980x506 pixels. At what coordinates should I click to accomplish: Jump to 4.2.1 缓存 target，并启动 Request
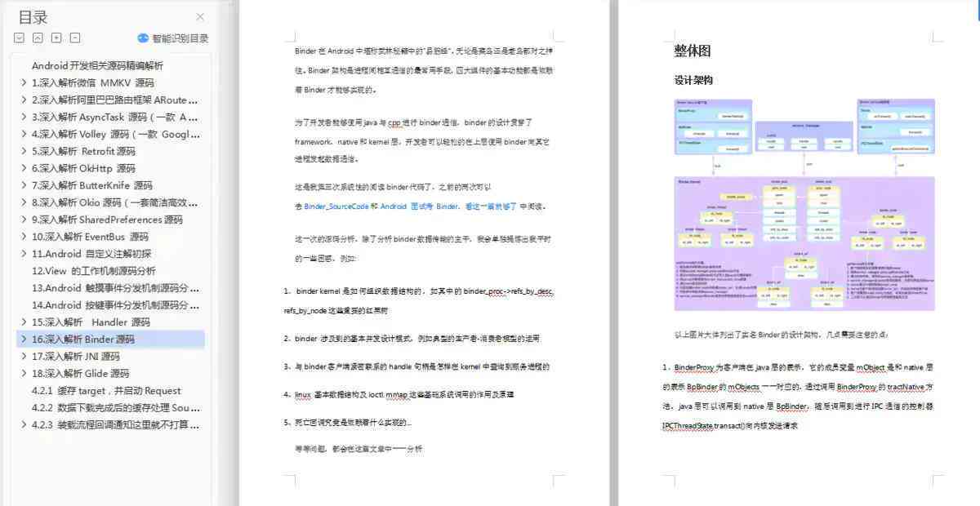[106, 390]
